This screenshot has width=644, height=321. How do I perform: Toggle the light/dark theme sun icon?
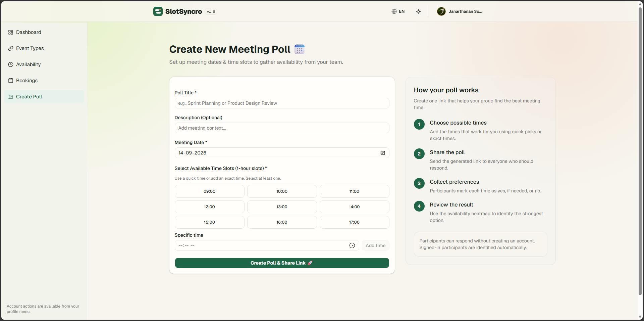pyautogui.click(x=419, y=11)
